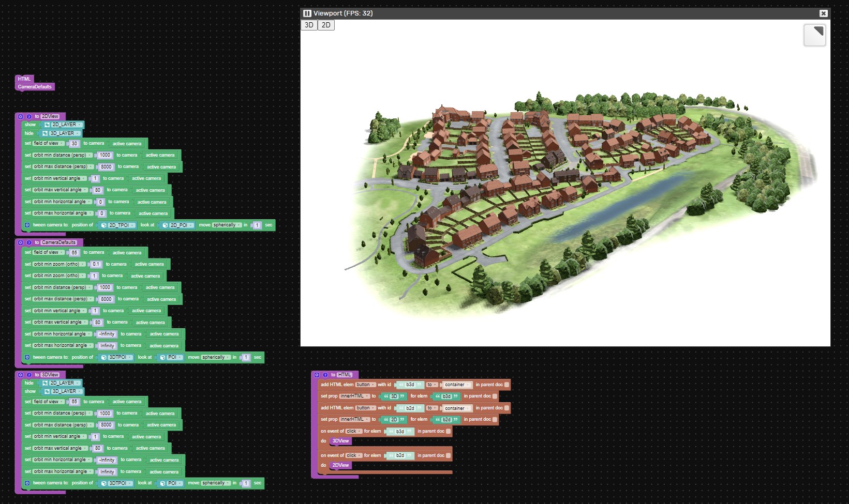The image size is (849, 504).
Task: Click cube icon next to 2D_TPOI
Action: [x=104, y=225]
